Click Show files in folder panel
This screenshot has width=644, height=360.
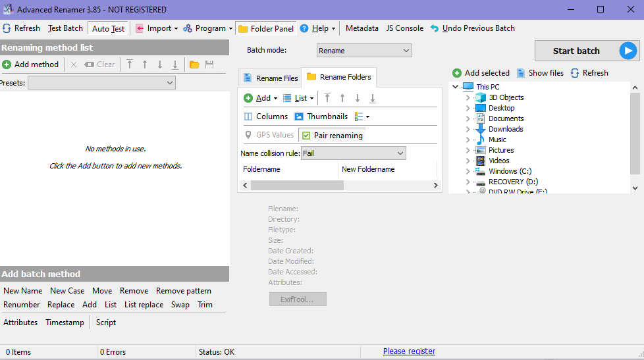540,73
